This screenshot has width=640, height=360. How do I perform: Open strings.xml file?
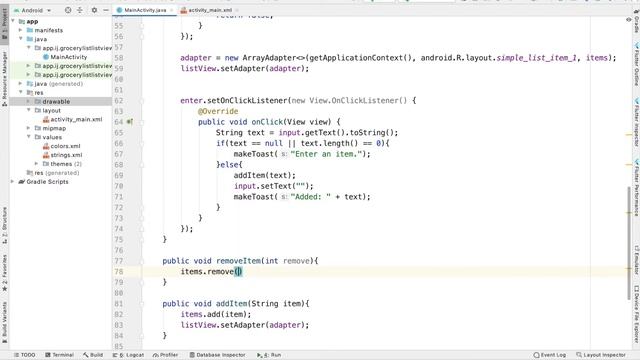[66, 155]
